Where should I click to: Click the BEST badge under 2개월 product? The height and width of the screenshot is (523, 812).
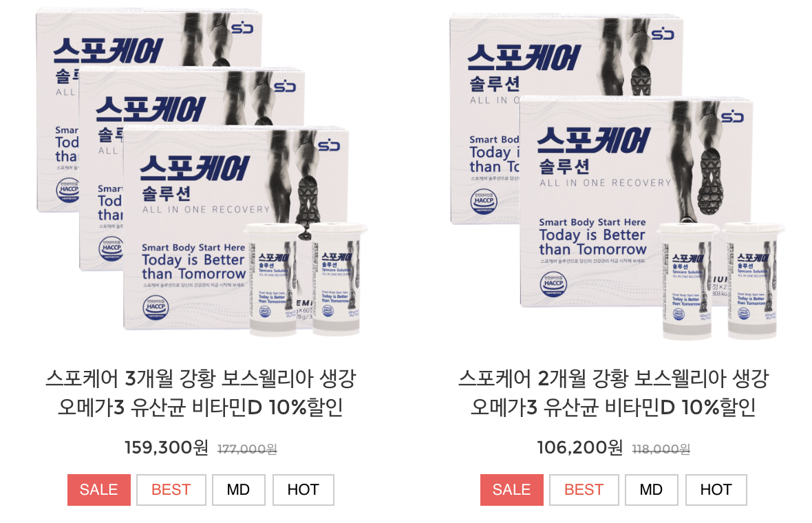point(584,489)
